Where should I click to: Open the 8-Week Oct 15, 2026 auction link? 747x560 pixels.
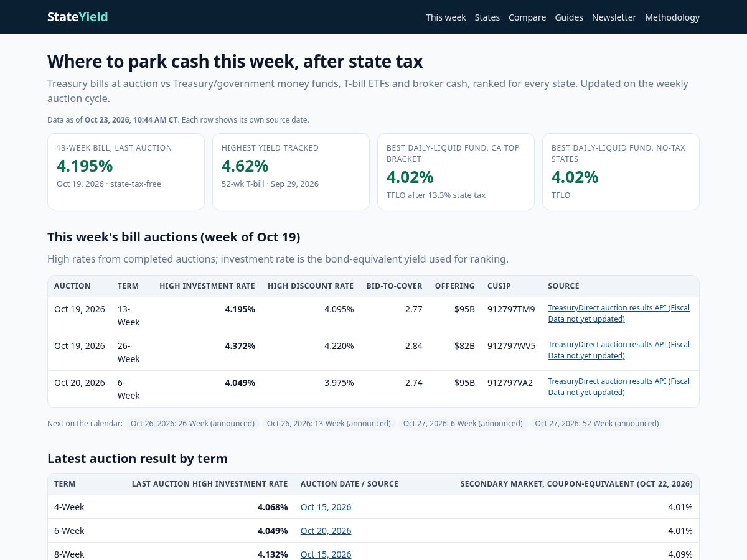point(326,554)
